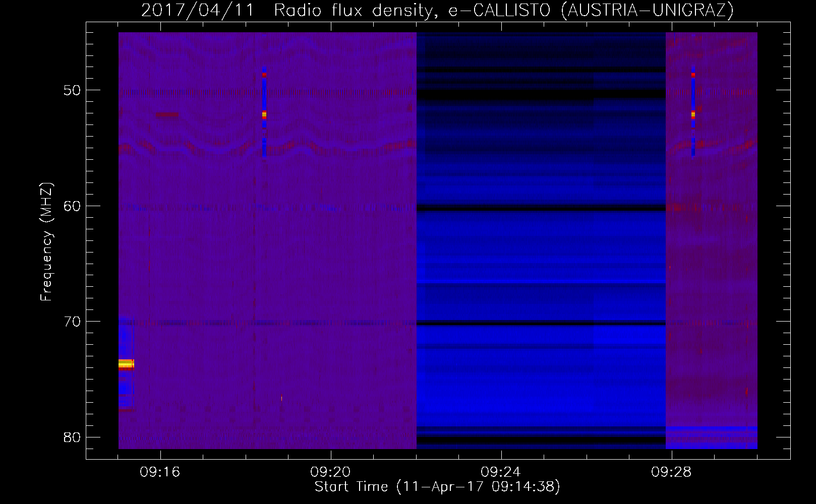Click the 09:28 time tick label
Viewport: 816px width, 504px height.
coord(672,472)
